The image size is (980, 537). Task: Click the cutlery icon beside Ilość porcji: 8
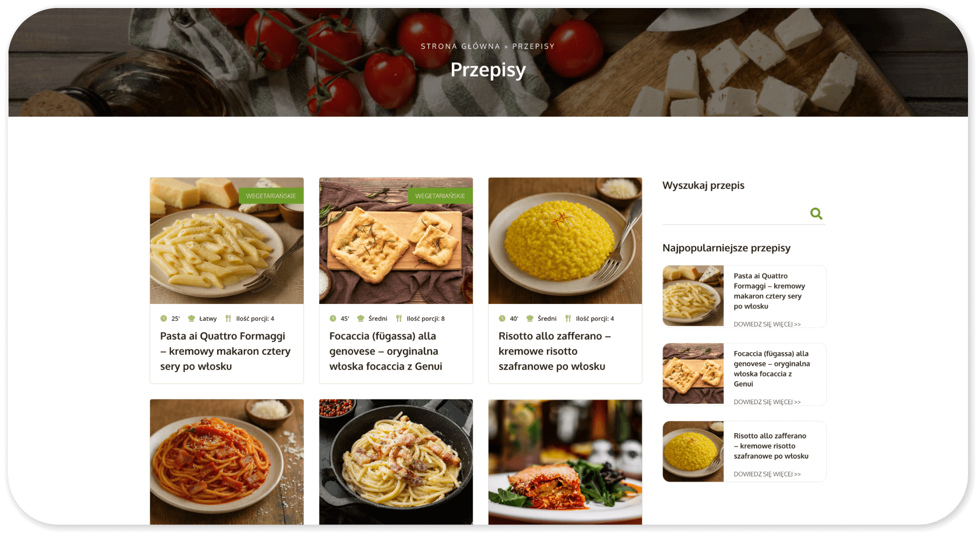[399, 318]
